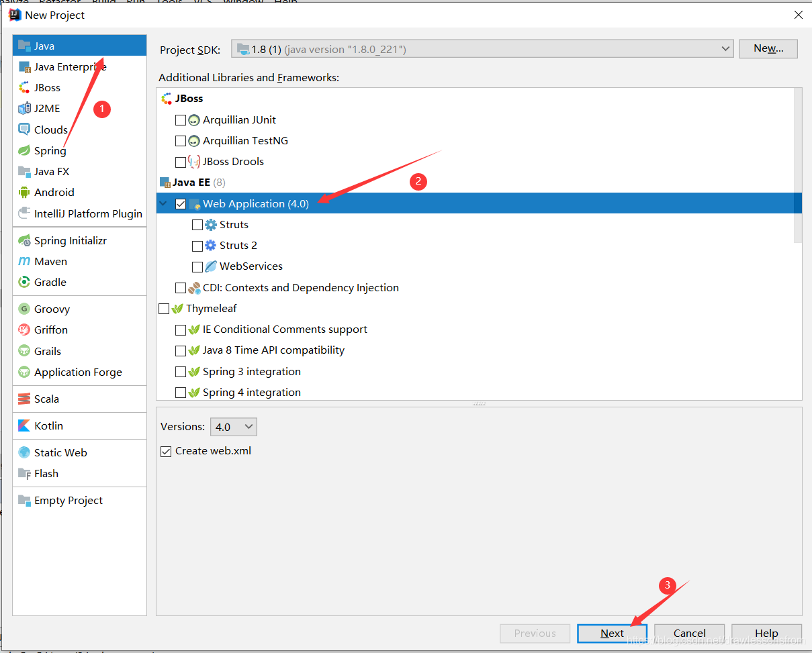Select the Clouds project icon

[24, 130]
